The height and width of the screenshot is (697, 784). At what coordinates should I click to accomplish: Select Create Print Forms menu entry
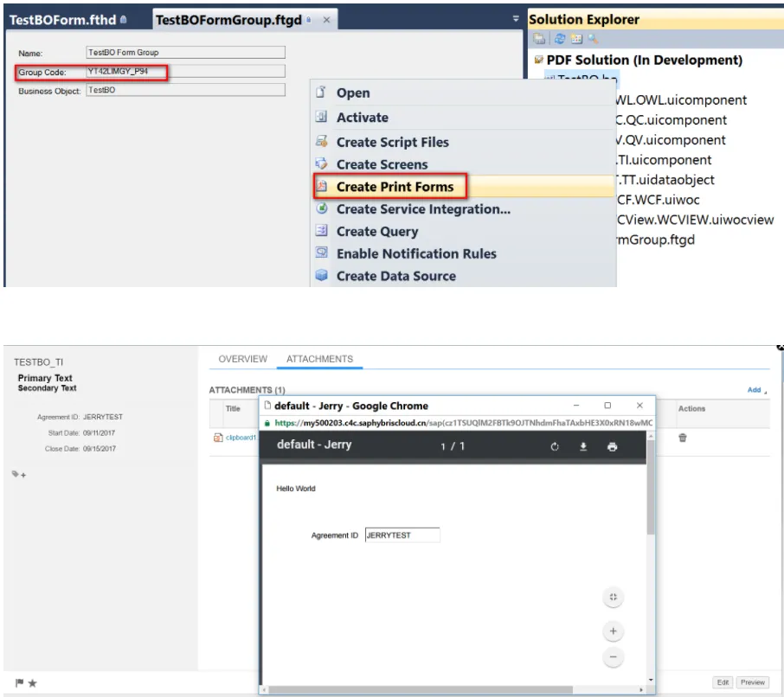pyautogui.click(x=395, y=187)
